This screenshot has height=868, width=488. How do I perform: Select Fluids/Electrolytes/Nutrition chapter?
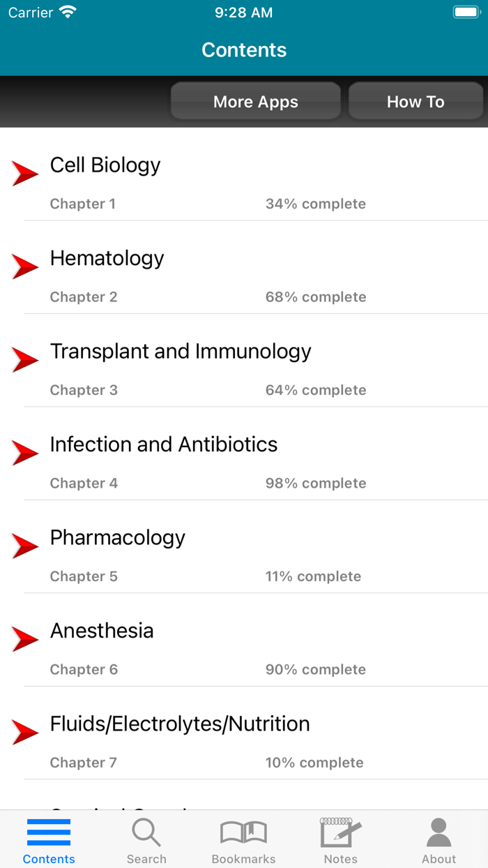(180, 724)
